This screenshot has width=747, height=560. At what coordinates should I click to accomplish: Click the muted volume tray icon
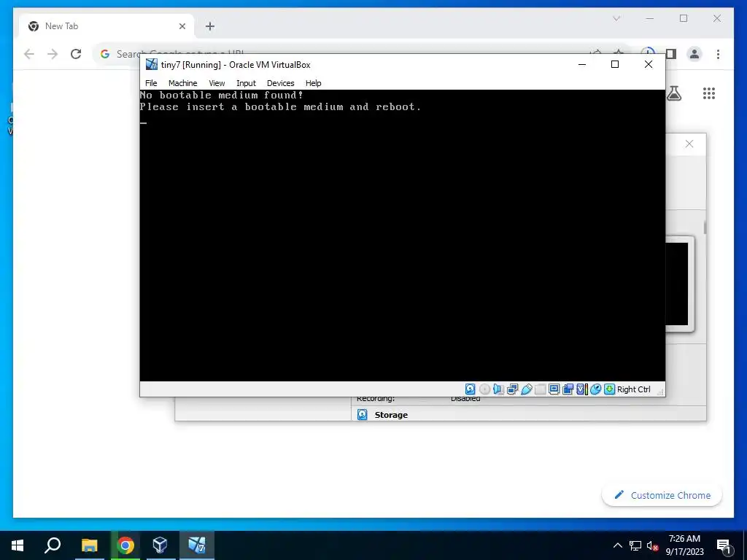click(652, 545)
